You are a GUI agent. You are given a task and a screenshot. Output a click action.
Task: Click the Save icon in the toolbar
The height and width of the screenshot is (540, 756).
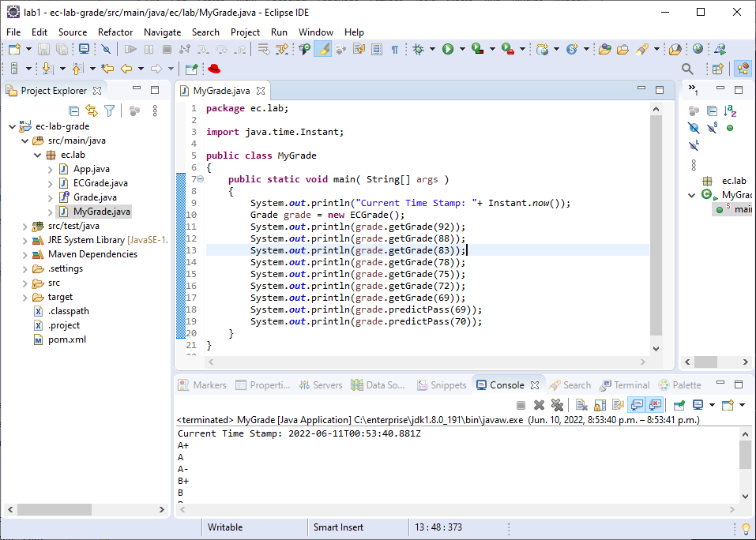pyautogui.click(x=44, y=49)
